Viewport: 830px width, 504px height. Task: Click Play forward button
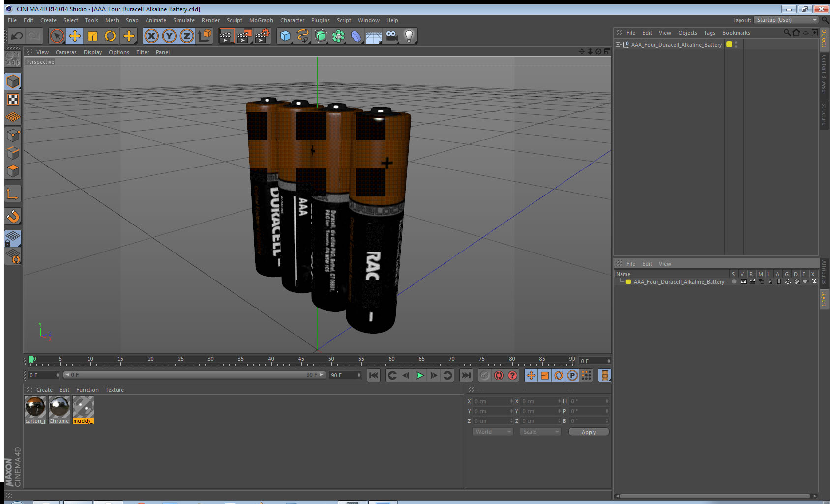point(420,375)
